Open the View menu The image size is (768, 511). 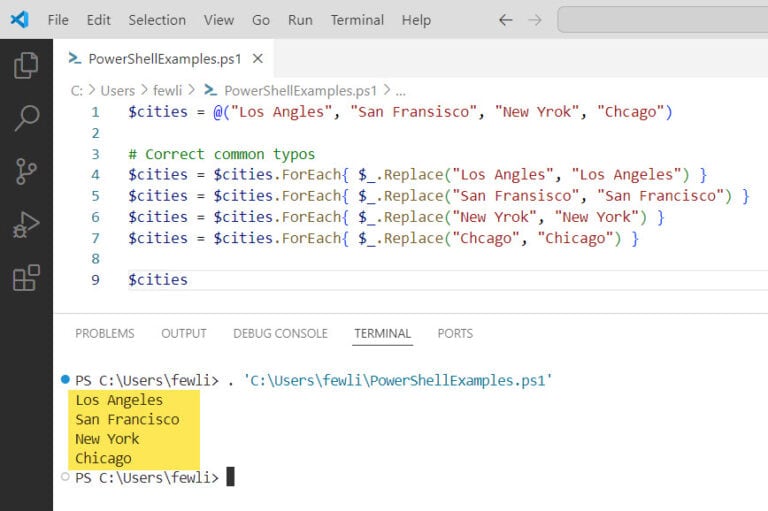pyautogui.click(x=219, y=20)
